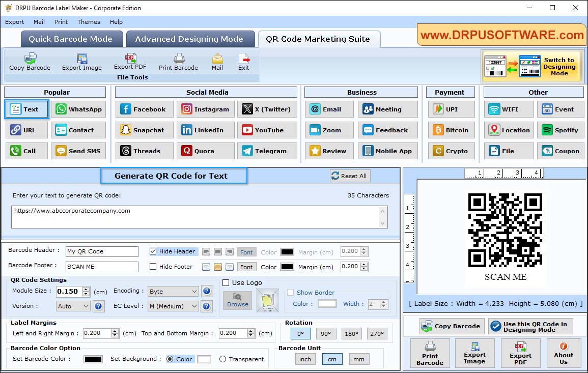Select the Color background radio button
The height and width of the screenshot is (373, 588).
[x=170, y=359]
